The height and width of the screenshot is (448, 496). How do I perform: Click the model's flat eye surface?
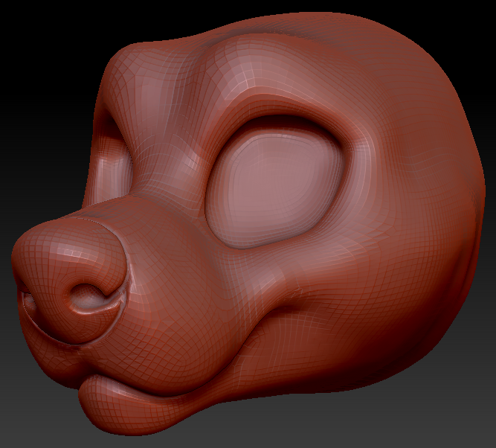274,188
